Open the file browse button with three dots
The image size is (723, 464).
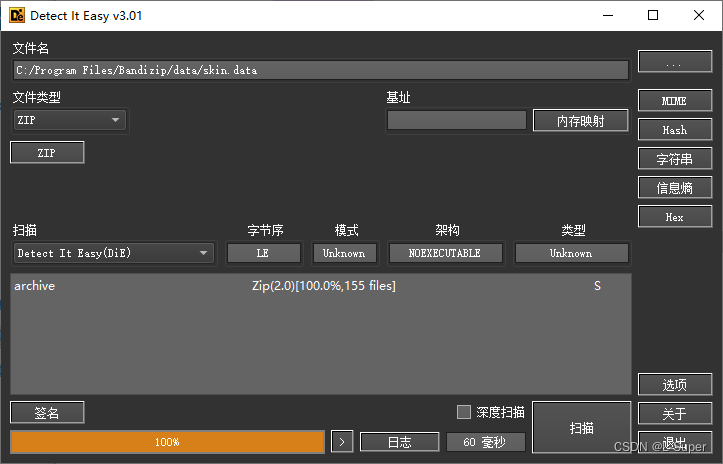pos(675,62)
